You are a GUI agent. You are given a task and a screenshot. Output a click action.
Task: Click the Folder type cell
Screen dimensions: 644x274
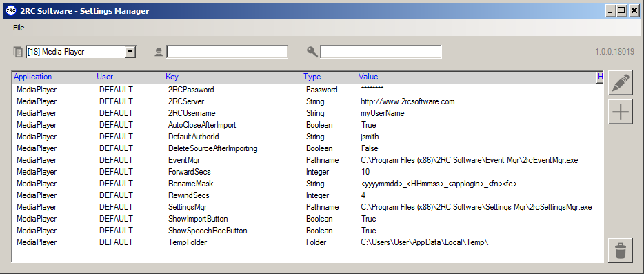(316, 242)
